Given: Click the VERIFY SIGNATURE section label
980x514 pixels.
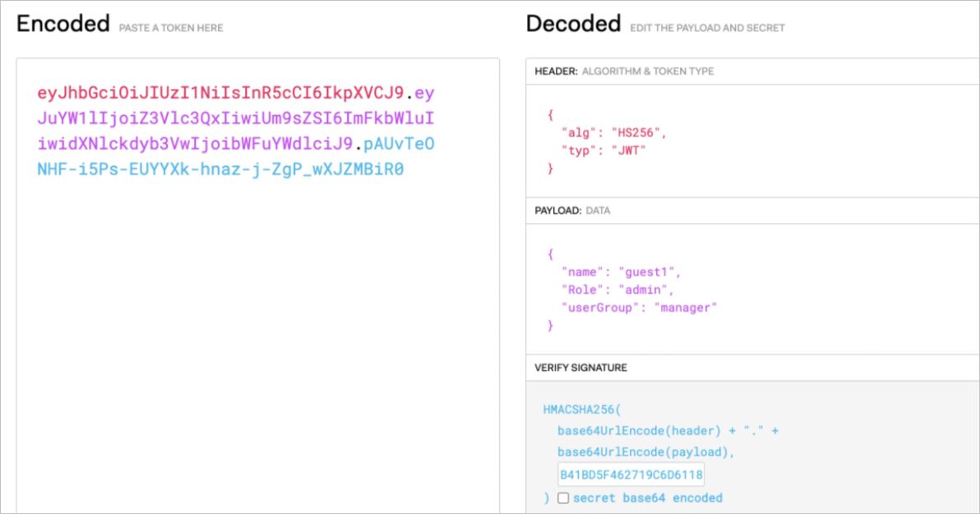Looking at the screenshot, I should click(580, 368).
